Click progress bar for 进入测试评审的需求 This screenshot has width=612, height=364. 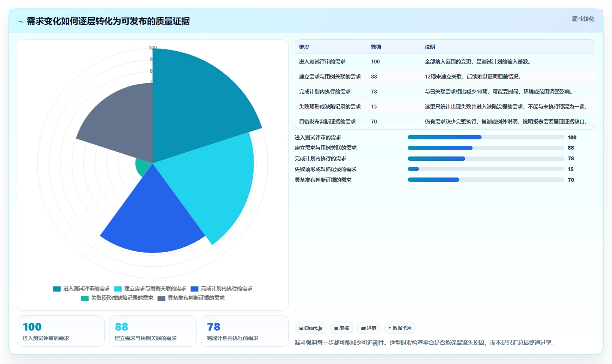pos(486,137)
